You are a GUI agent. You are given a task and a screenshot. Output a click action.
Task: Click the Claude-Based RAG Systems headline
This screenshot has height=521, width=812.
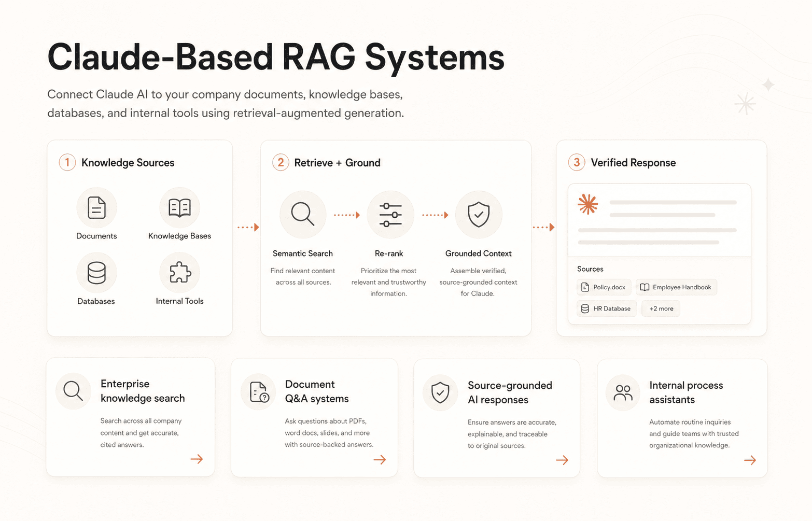276,57
